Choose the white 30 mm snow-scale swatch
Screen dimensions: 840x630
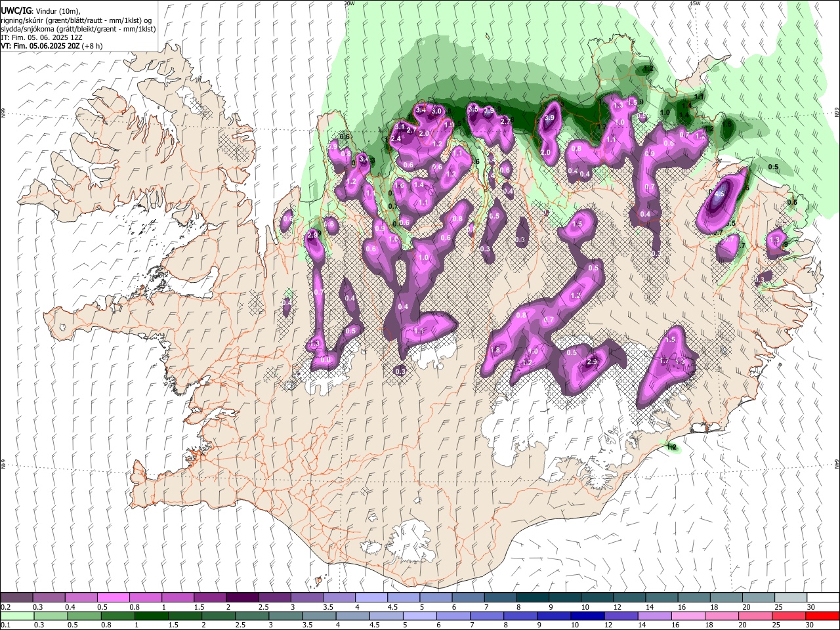coord(822,598)
